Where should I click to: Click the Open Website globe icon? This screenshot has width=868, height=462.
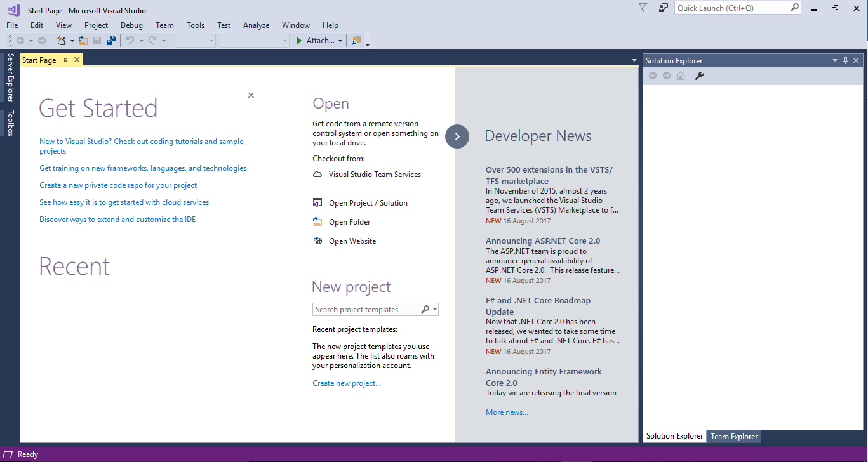317,241
